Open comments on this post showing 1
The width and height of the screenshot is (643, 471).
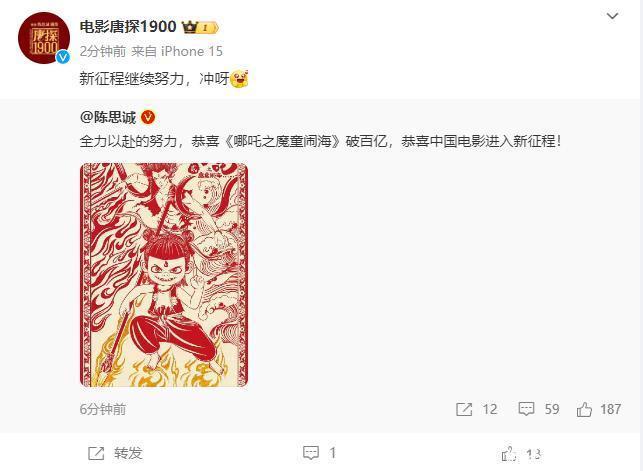pyautogui.click(x=319, y=453)
